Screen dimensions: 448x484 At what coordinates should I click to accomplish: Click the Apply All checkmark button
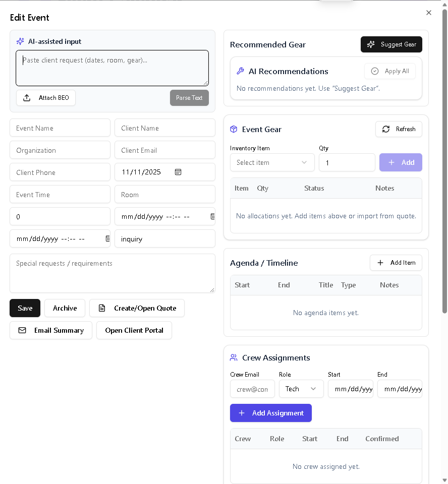(x=389, y=71)
